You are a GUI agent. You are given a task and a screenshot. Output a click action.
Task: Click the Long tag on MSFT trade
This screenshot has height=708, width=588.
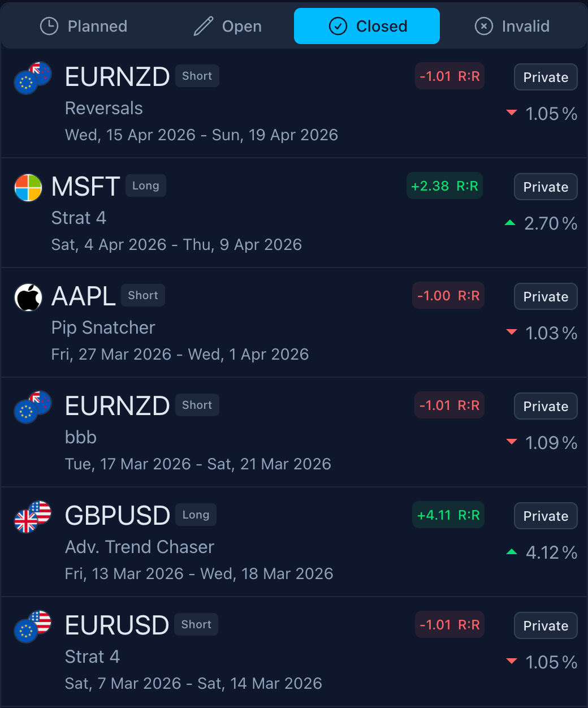point(146,185)
